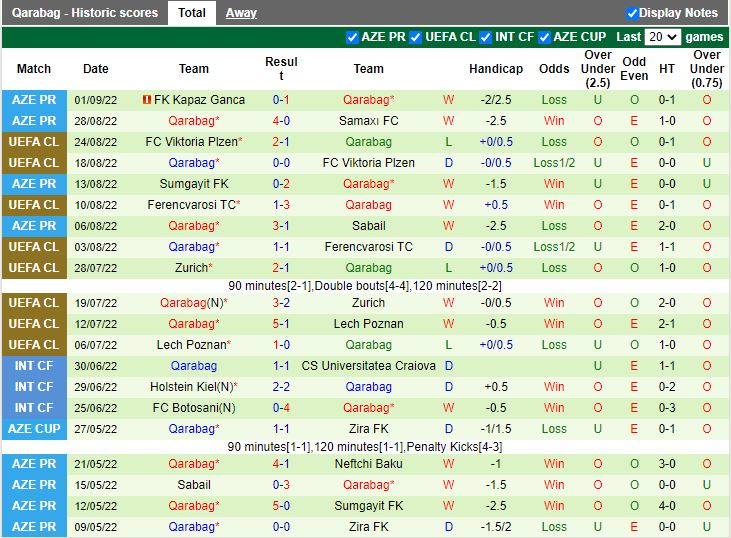The image size is (731, 538).
Task: Click the Over Under (2.5) column header
Action: (x=598, y=69)
